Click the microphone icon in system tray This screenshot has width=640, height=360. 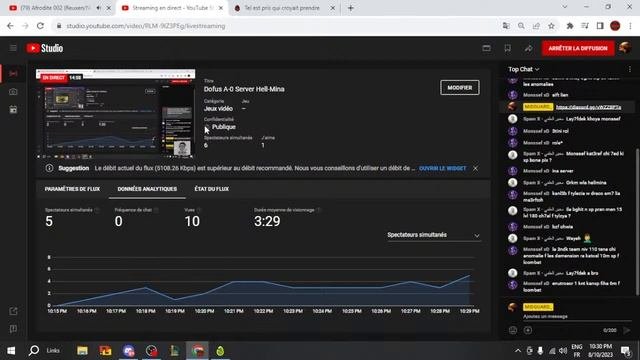click(540, 351)
